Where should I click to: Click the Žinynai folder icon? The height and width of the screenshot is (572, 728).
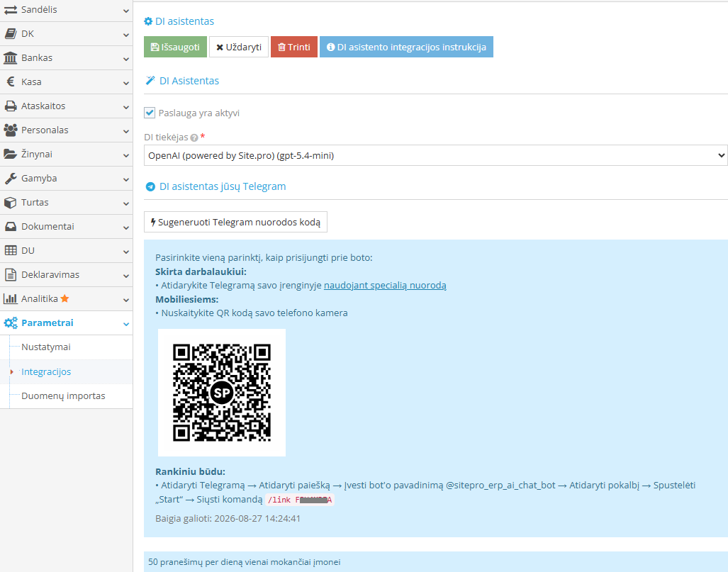tap(10, 154)
